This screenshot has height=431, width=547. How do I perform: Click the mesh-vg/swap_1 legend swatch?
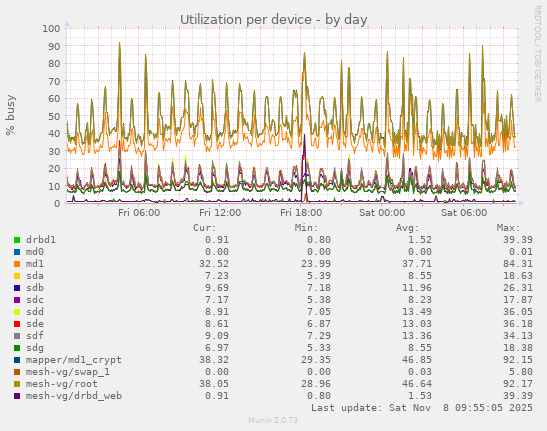coord(17,372)
